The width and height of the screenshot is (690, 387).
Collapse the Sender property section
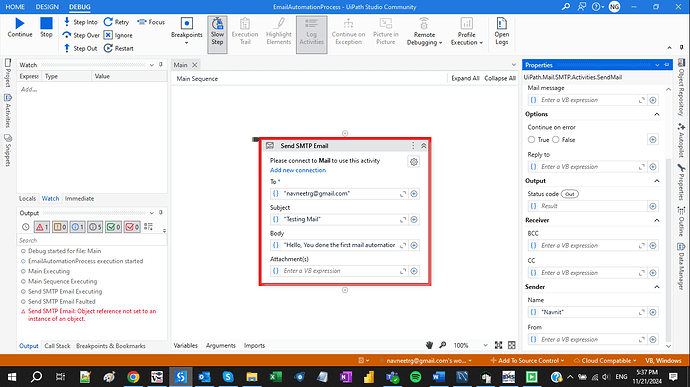pos(657,287)
